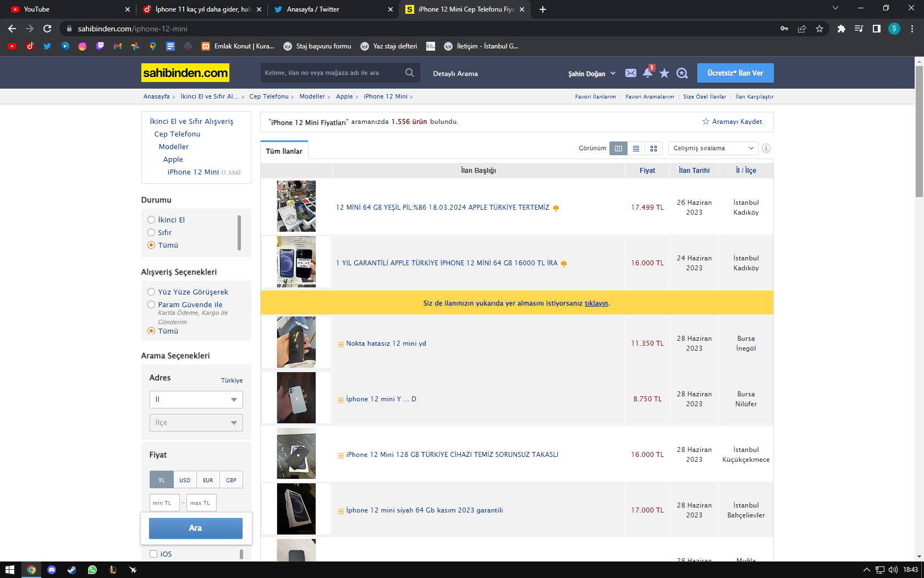Choose TL currency toggle
Viewport: 924px width, 578px height.
point(162,479)
